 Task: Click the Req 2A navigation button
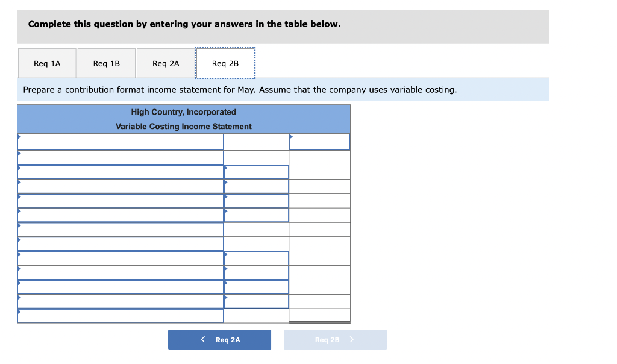(x=219, y=339)
